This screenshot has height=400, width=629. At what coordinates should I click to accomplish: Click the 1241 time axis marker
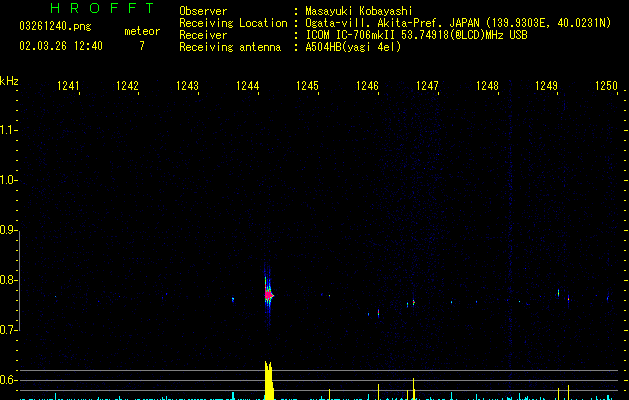(x=68, y=86)
